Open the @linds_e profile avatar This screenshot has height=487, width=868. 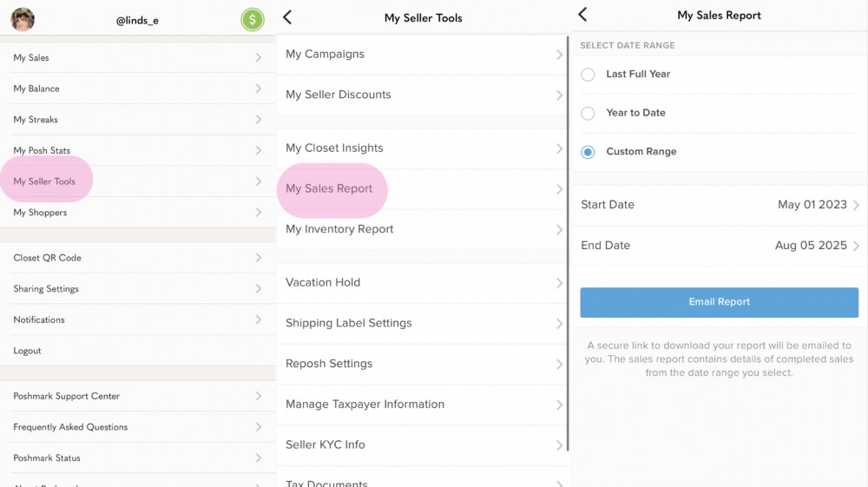tap(23, 19)
